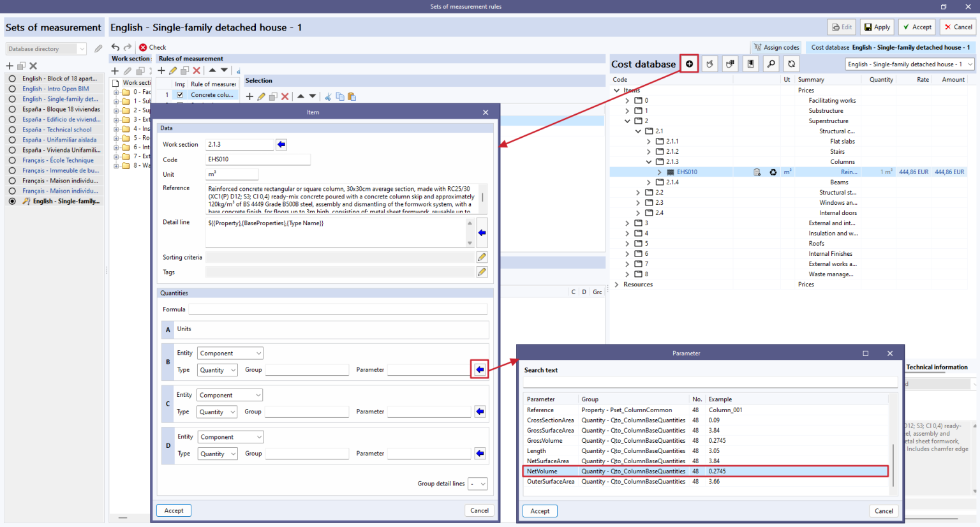980x527 pixels.
Task: Click the Assign codes button
Action: tap(776, 47)
